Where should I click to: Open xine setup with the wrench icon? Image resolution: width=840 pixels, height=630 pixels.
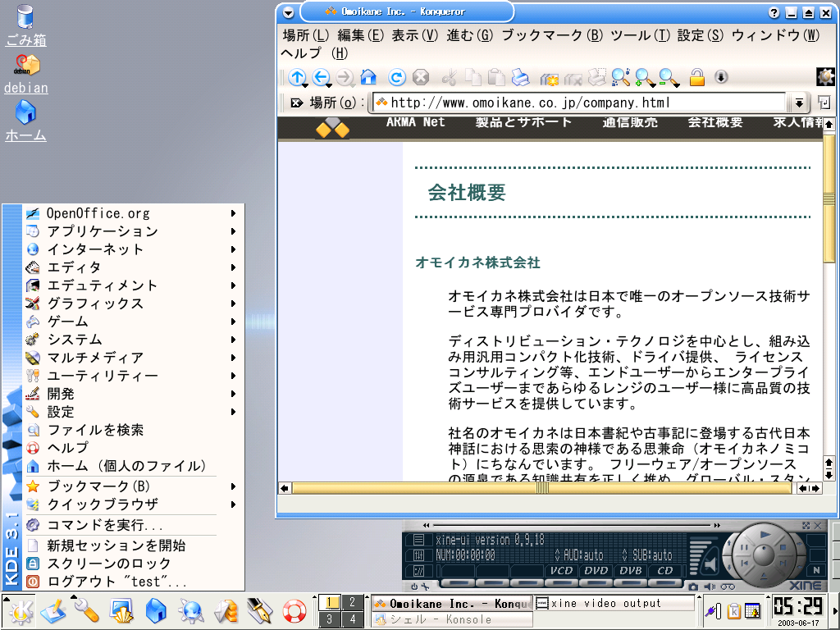425,587
